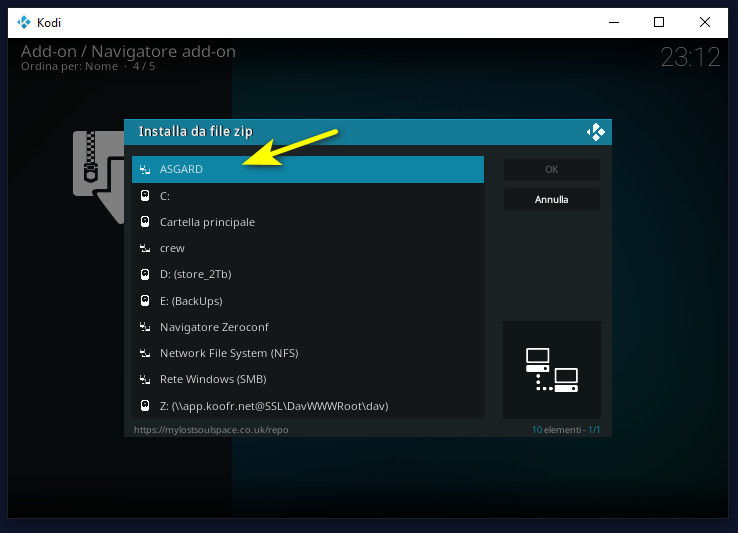
Task: Click the Installa da file zip title
Action: point(196,131)
